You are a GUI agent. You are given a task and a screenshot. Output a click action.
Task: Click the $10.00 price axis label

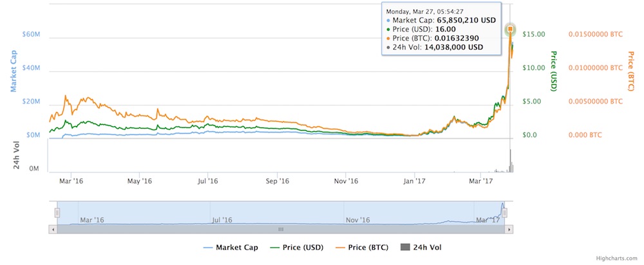tap(533, 68)
